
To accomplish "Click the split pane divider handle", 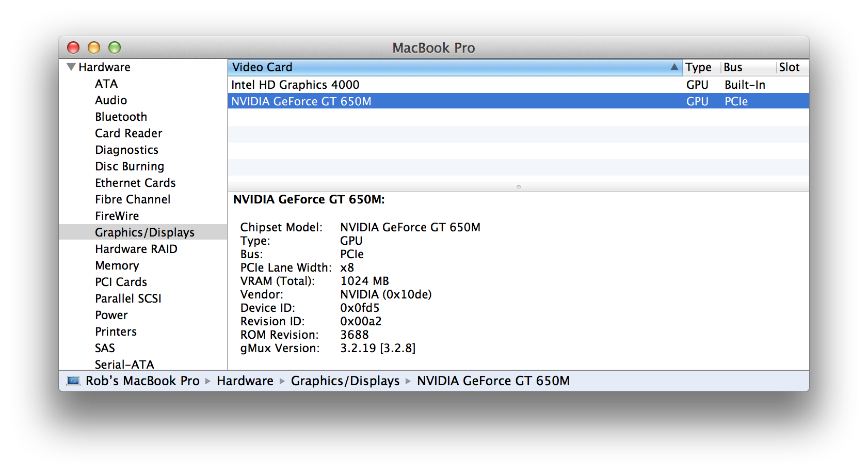I will [518, 187].
